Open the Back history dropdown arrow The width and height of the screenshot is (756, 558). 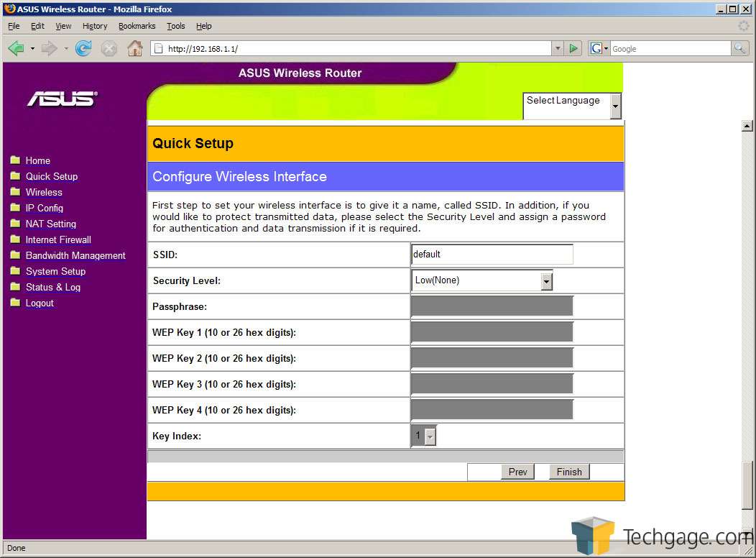click(x=33, y=49)
